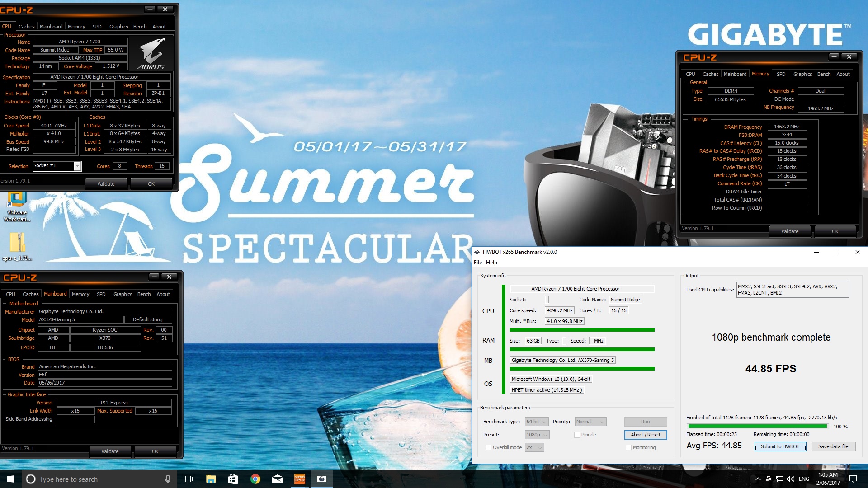Click Cortana circle icon in search box
This screenshot has height=488, width=868.
pos(30,479)
